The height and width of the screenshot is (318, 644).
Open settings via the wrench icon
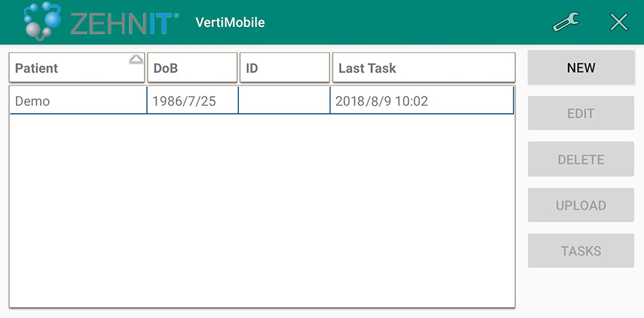566,23
